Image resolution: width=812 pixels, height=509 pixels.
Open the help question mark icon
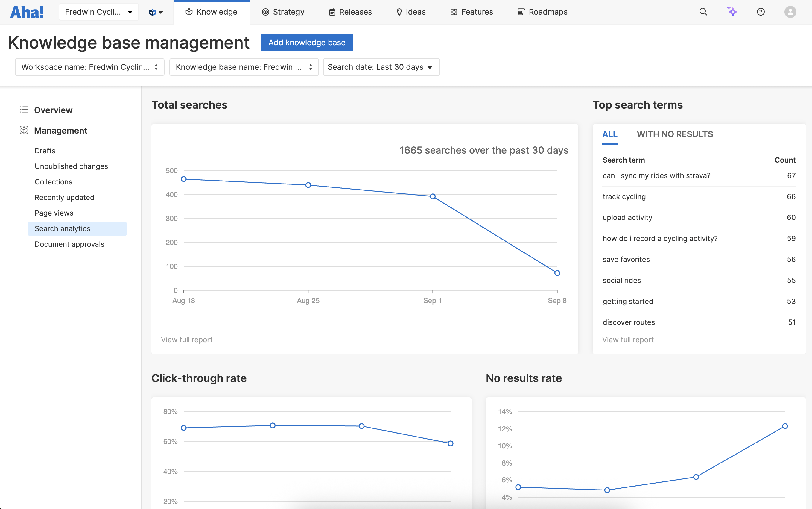tap(761, 12)
